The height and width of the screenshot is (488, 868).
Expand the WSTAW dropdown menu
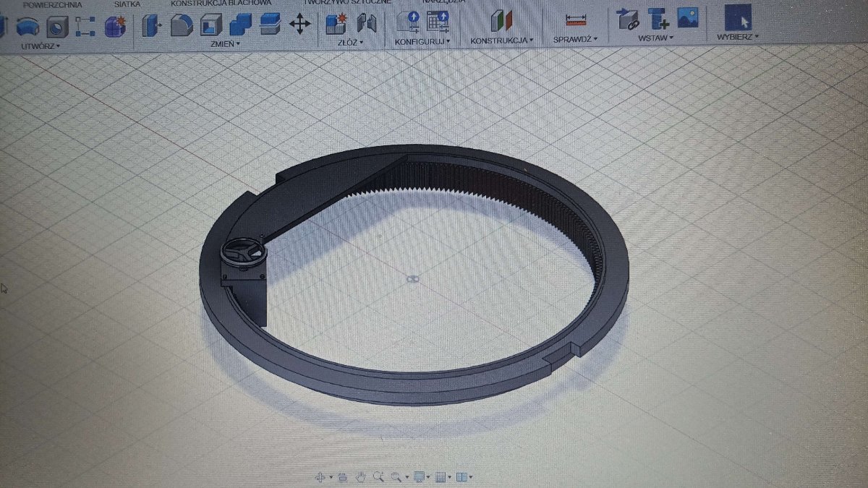click(x=656, y=38)
